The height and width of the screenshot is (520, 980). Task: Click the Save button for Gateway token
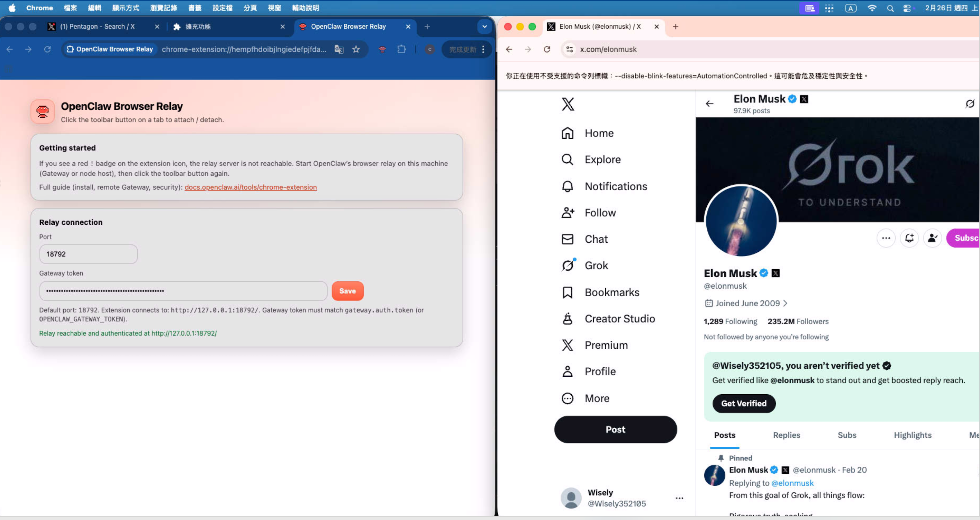tap(347, 291)
